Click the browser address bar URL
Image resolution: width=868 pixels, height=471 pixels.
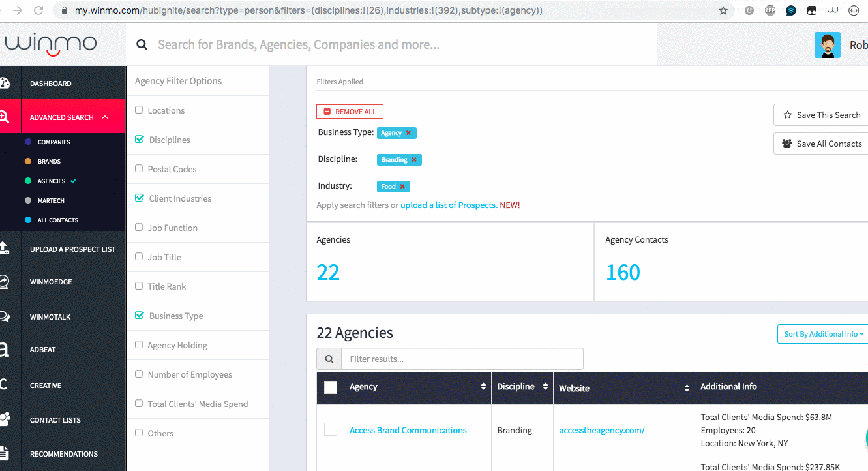(x=308, y=10)
